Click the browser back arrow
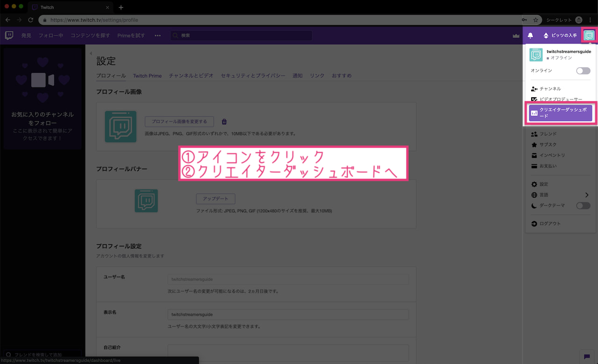598x364 pixels. pos(7,20)
